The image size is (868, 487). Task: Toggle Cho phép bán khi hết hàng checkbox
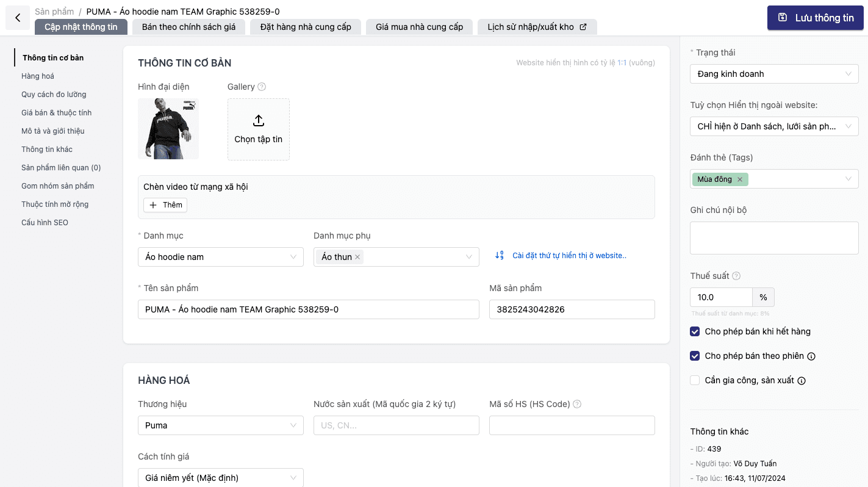pos(695,331)
